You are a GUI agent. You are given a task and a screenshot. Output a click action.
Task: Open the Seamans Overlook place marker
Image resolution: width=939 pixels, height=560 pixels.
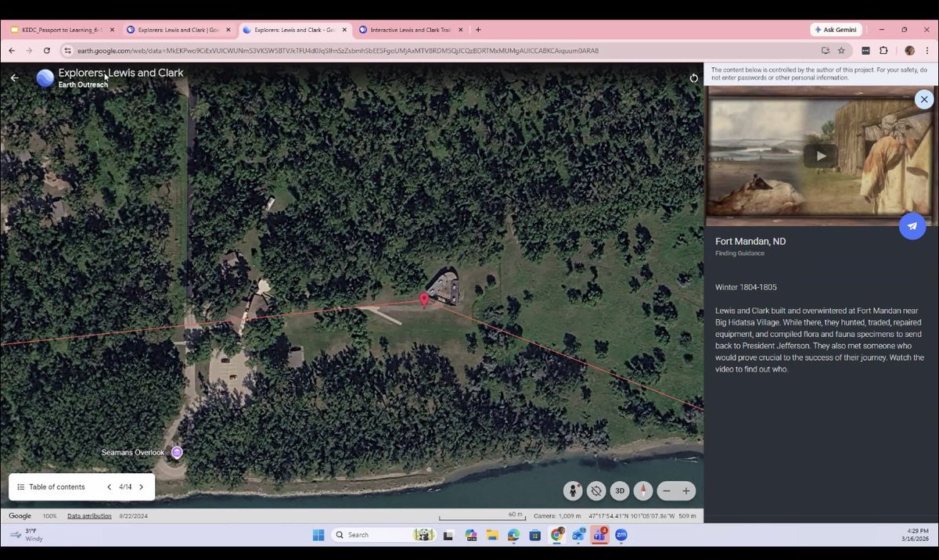(177, 452)
